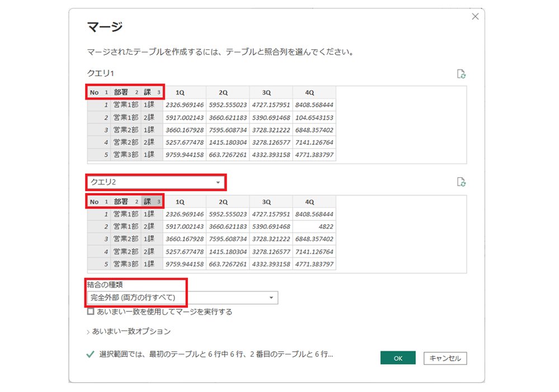
Task: Click the refresh preview icon for クエリ2 table
Action: coord(461,182)
